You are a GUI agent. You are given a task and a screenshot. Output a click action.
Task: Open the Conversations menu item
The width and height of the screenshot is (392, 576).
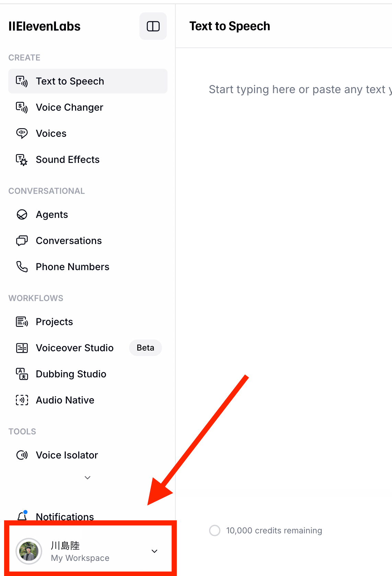69,241
